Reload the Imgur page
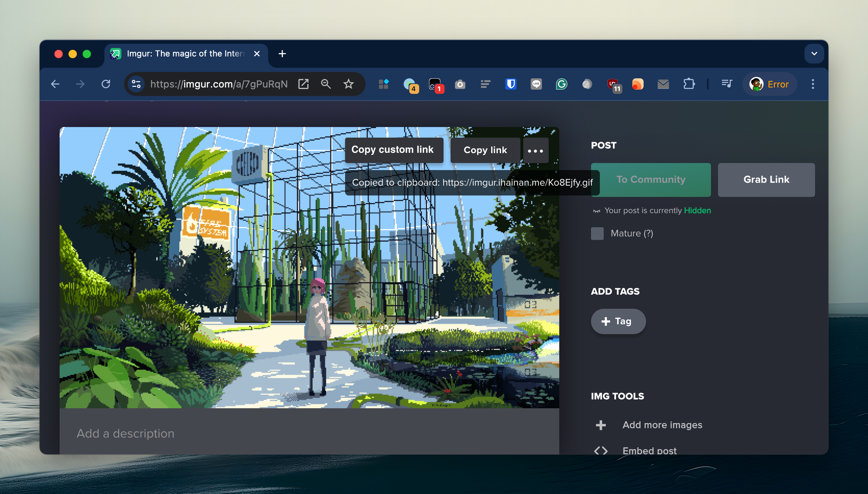 106,84
